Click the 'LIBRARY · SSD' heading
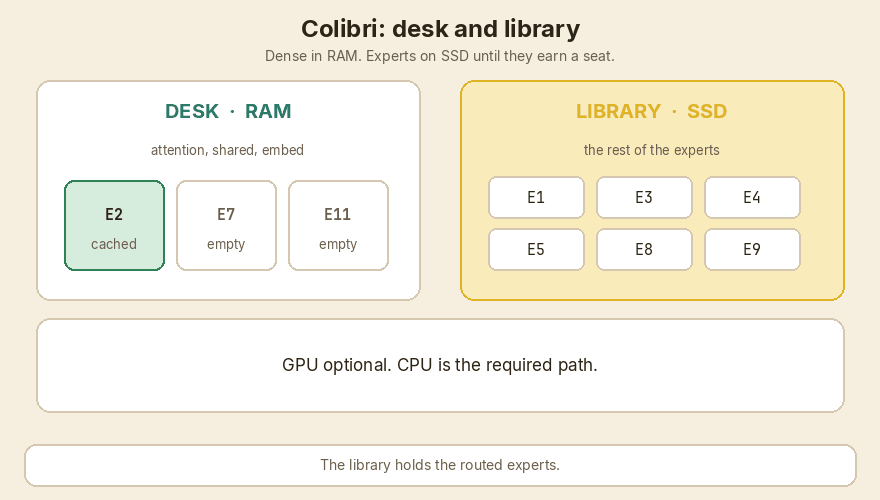 (652, 111)
